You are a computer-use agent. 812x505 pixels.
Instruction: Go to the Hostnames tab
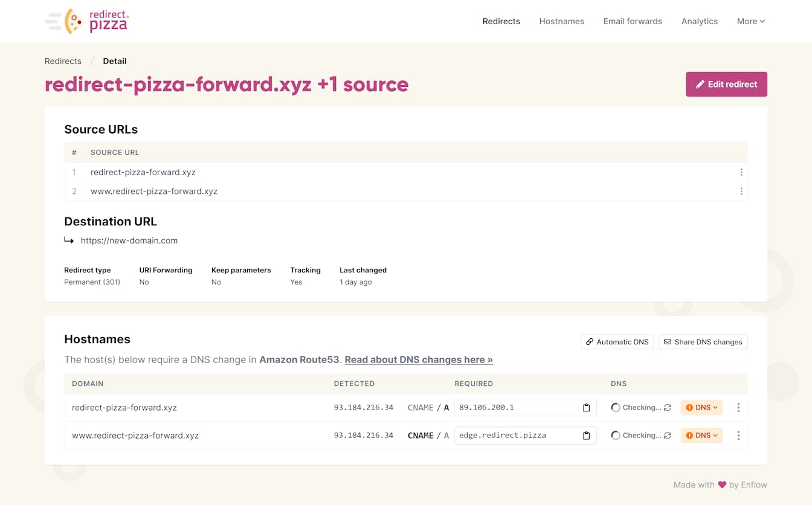coord(561,21)
